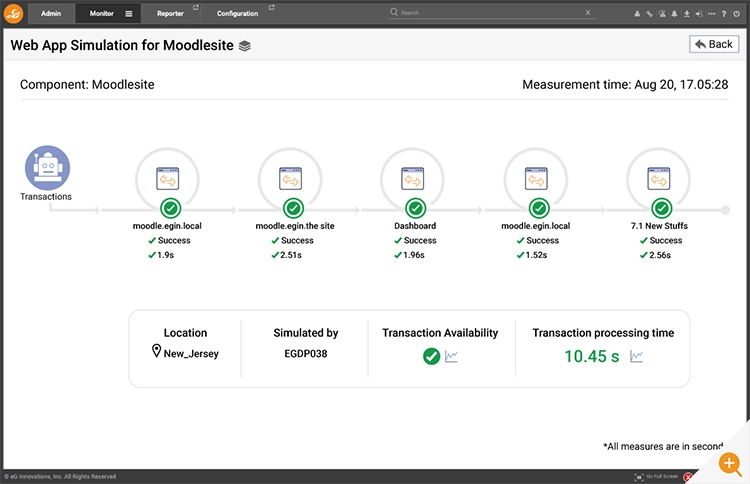The width and height of the screenshot is (750, 484).
Task: Open the help question mark icon
Action: click(724, 14)
